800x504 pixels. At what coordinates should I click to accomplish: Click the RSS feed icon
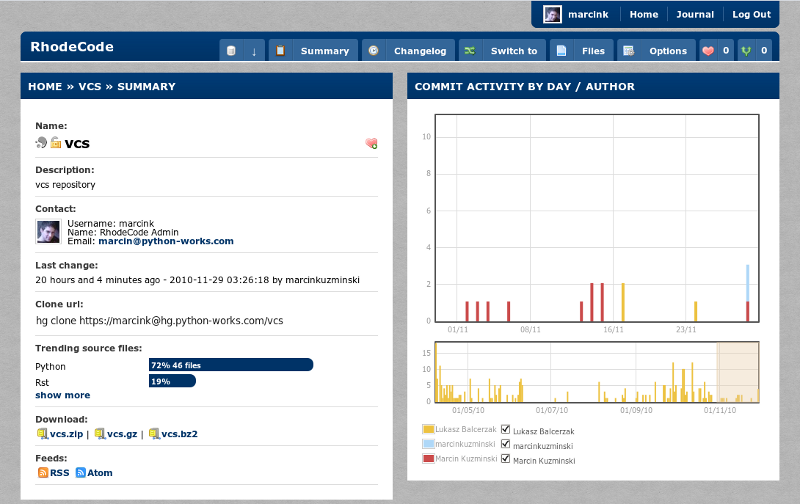(x=43, y=472)
